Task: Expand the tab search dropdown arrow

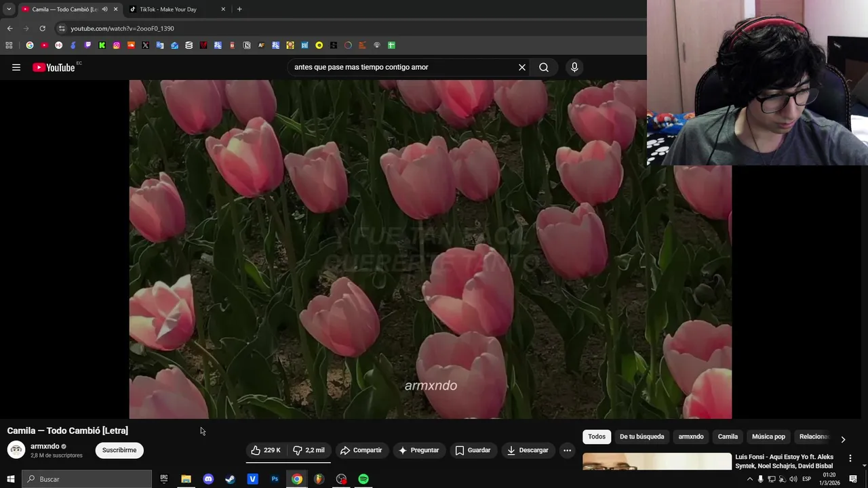Action: click(9, 9)
